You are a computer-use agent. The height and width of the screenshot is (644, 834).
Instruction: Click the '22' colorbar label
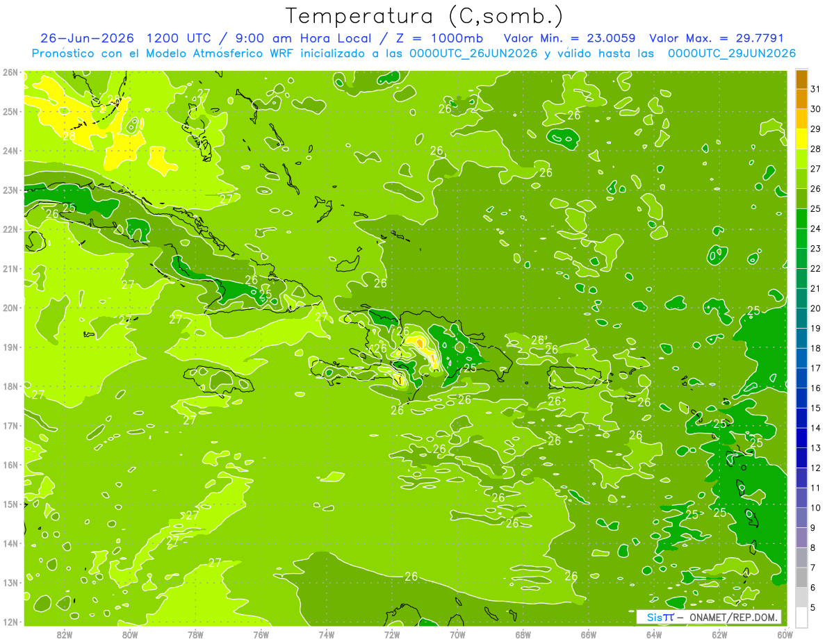tap(816, 268)
